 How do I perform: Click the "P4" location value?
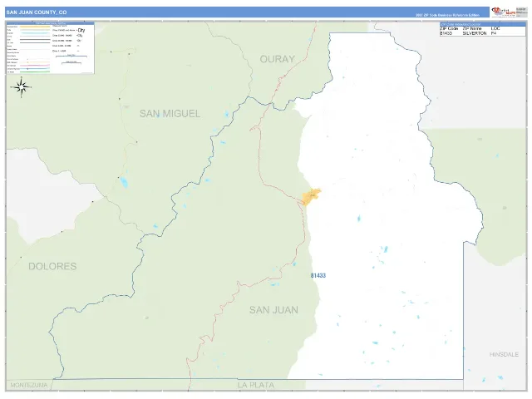coord(493,33)
